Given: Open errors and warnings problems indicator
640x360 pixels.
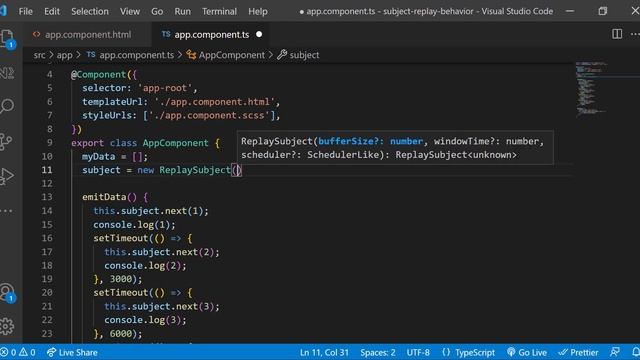Looking at the screenshot, I should point(18,352).
